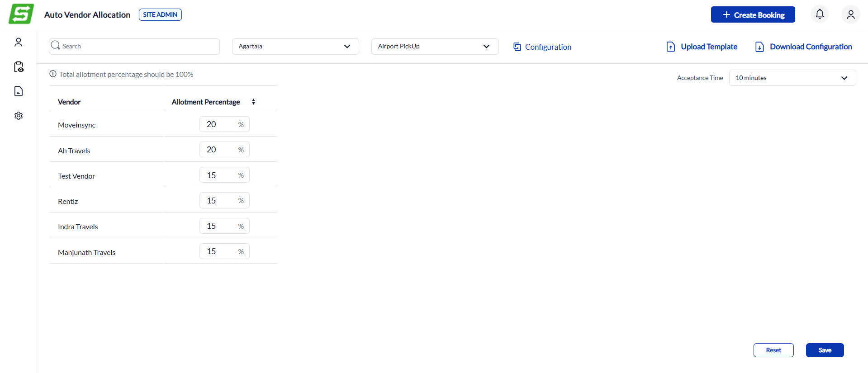Image resolution: width=868 pixels, height=373 pixels.
Task: Edit Manjunath Travels allotment percentage field
Action: pyautogui.click(x=224, y=251)
